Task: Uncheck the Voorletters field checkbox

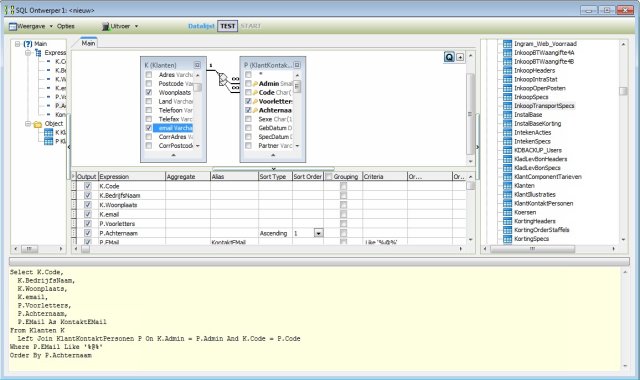Action: click(248, 101)
